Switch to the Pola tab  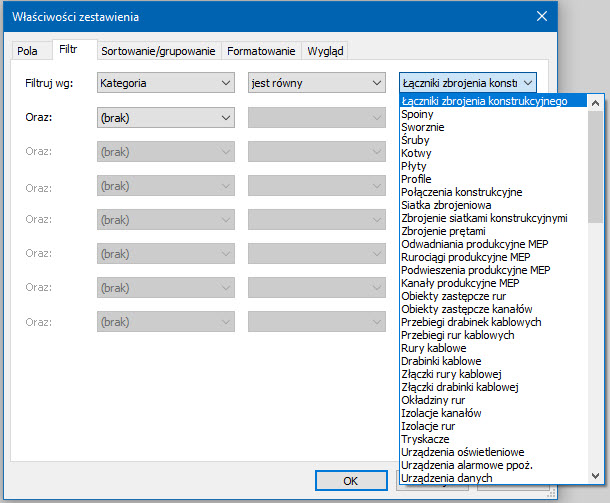[27, 51]
